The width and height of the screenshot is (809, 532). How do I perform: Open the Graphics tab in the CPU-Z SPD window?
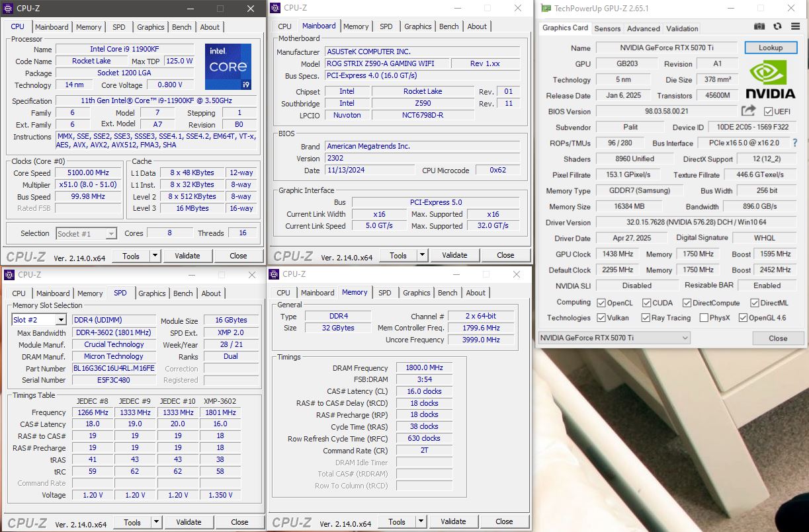152,293
